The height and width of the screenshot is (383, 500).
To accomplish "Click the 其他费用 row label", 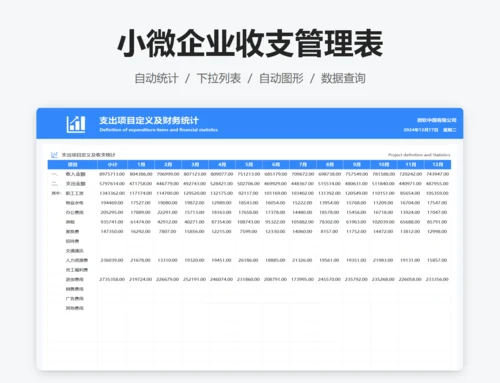I will pos(75,308).
